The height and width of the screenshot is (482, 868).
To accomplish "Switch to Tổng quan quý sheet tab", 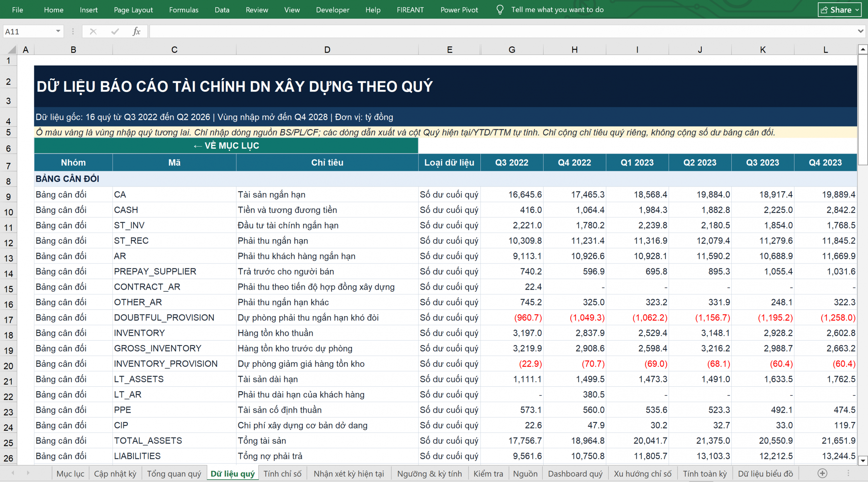I will [x=174, y=474].
